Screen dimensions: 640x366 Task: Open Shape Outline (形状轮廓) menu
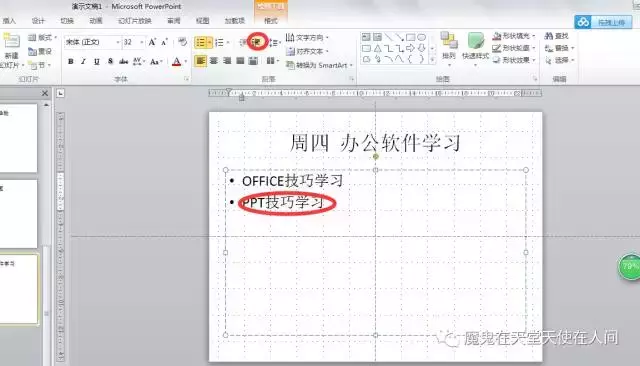tap(513, 48)
